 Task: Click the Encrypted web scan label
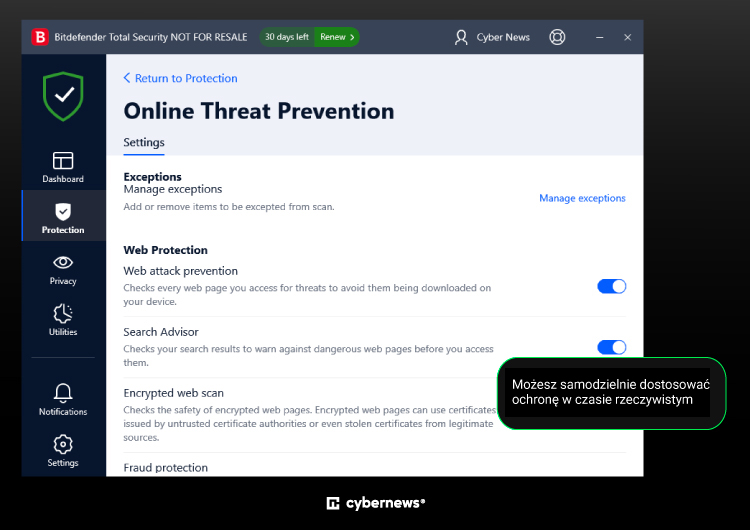pos(173,393)
